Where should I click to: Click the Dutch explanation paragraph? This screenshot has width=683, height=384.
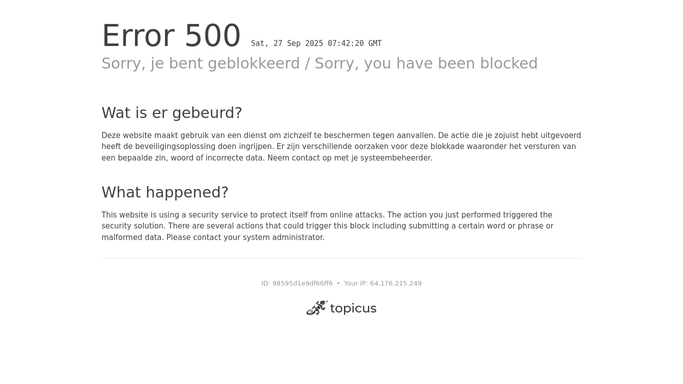(341, 147)
